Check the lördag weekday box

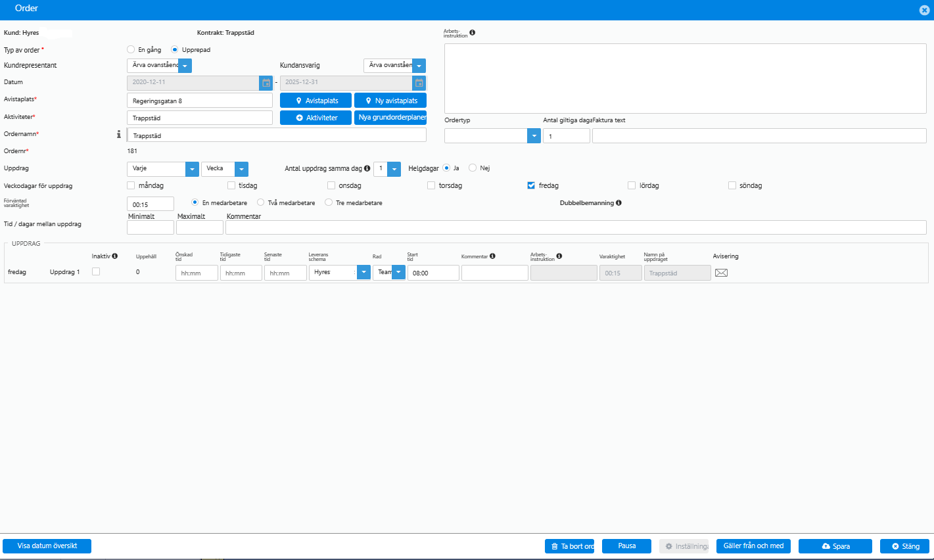point(632,185)
